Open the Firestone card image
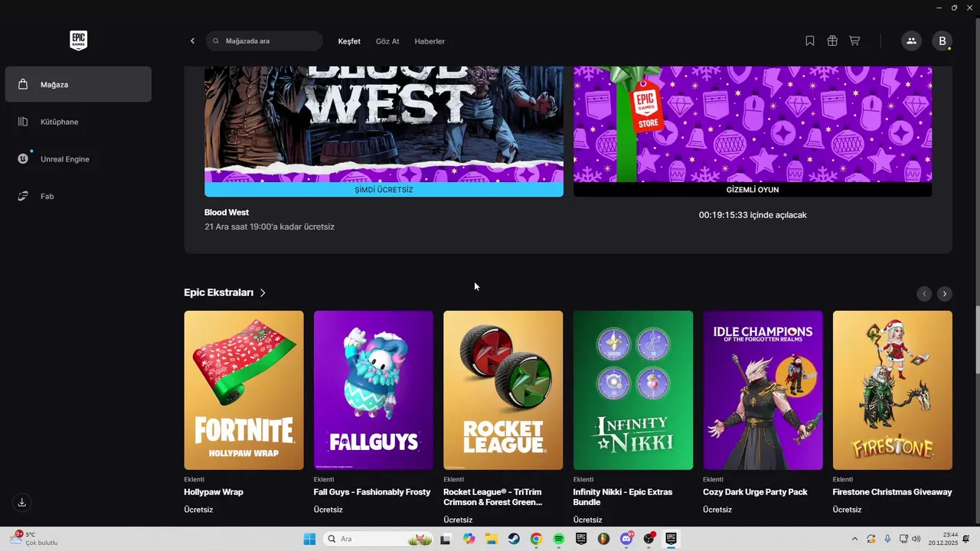 (893, 390)
